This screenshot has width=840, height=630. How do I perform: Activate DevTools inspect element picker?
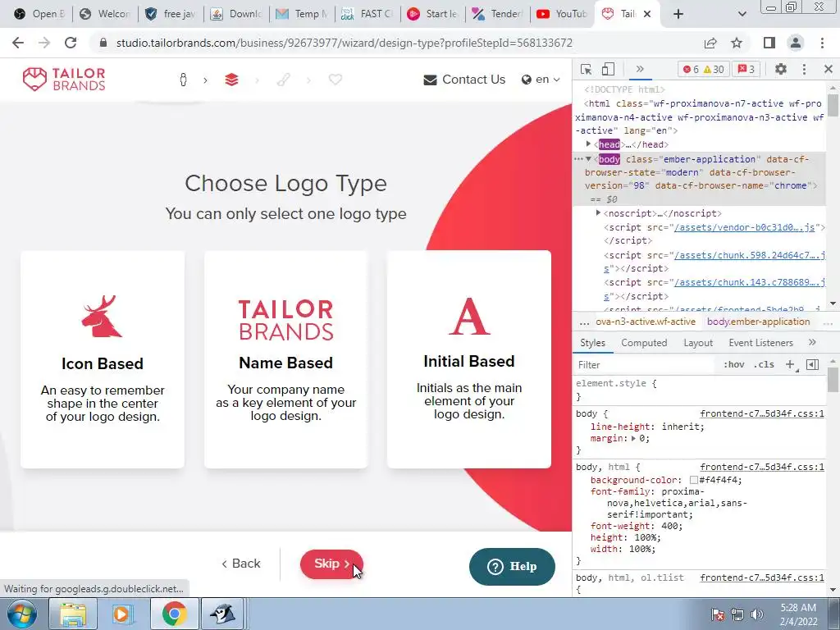(586, 69)
